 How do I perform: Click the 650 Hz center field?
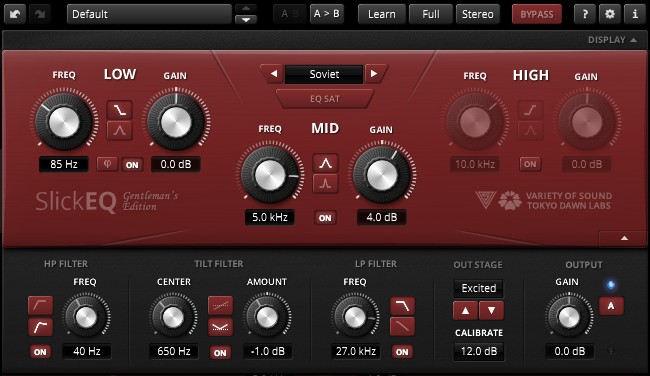174,352
